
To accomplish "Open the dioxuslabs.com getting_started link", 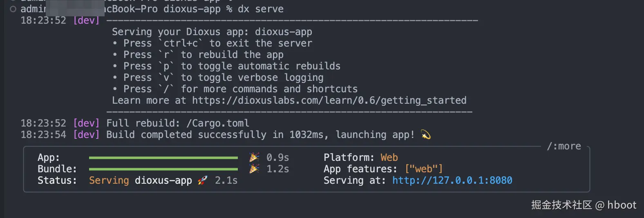I will coord(329,100).
